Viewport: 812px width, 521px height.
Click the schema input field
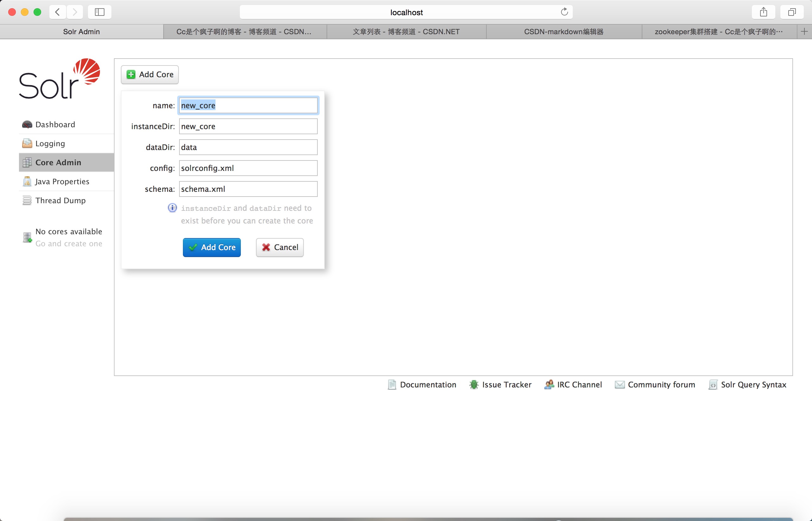click(248, 189)
